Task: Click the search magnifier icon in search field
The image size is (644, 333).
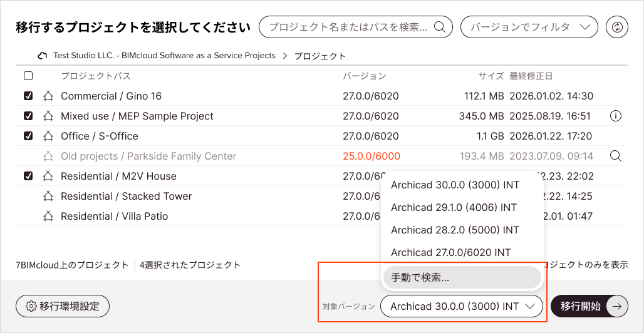Action: point(440,27)
